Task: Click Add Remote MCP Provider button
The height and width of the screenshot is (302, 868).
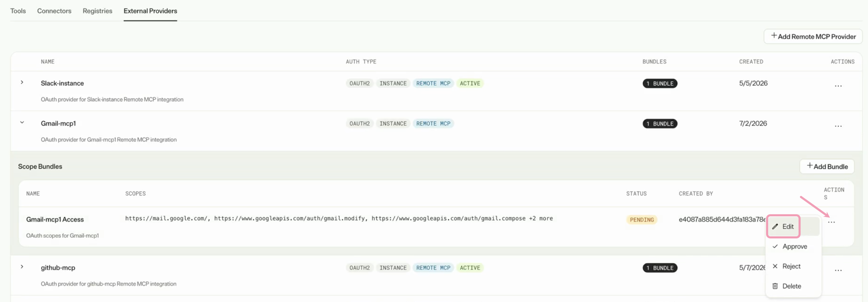Action: point(813,36)
